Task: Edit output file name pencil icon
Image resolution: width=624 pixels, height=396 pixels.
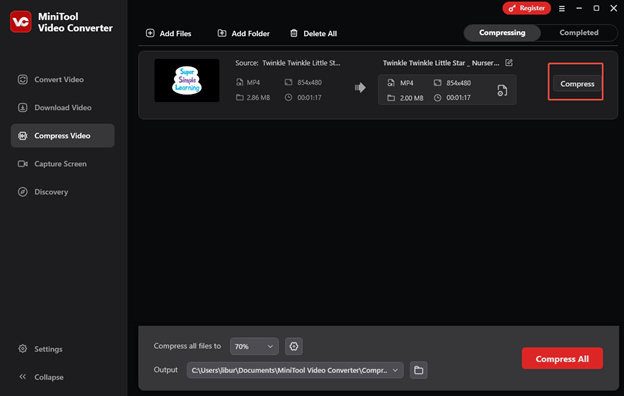Action: [509, 63]
